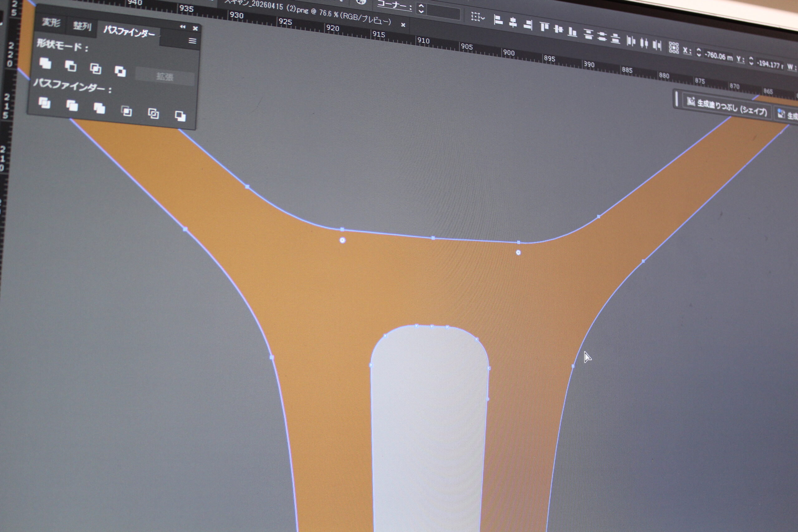Click the Minus Back pathfinder icon

(180, 116)
